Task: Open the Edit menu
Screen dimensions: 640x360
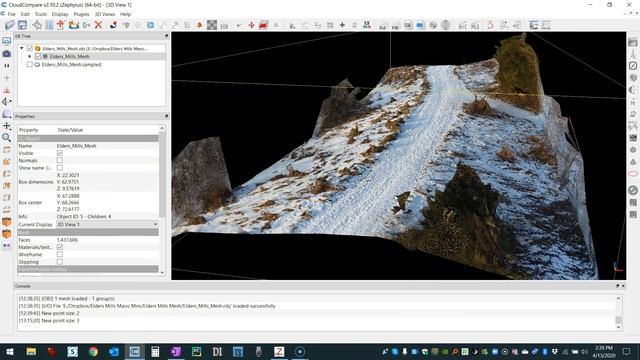Action: (25, 14)
